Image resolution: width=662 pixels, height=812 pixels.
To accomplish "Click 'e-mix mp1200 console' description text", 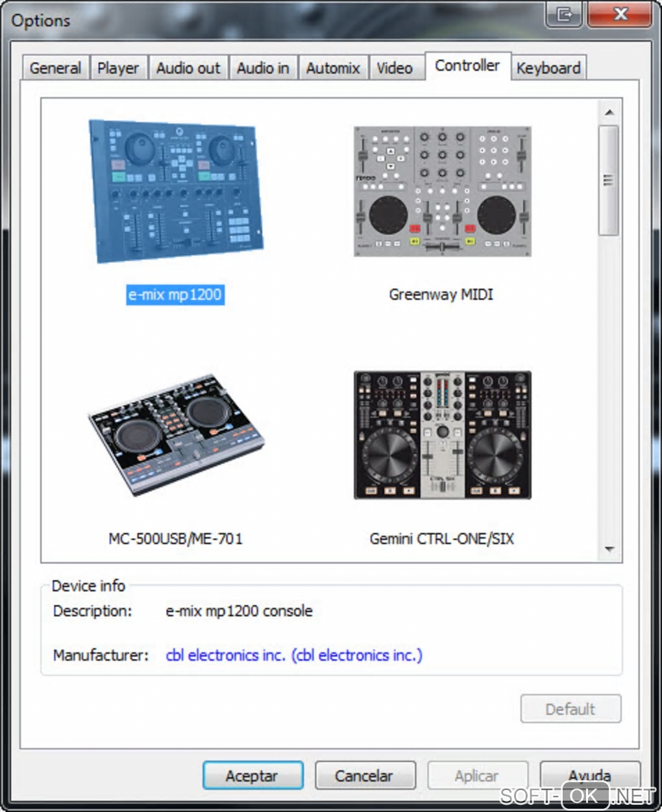I will [239, 611].
